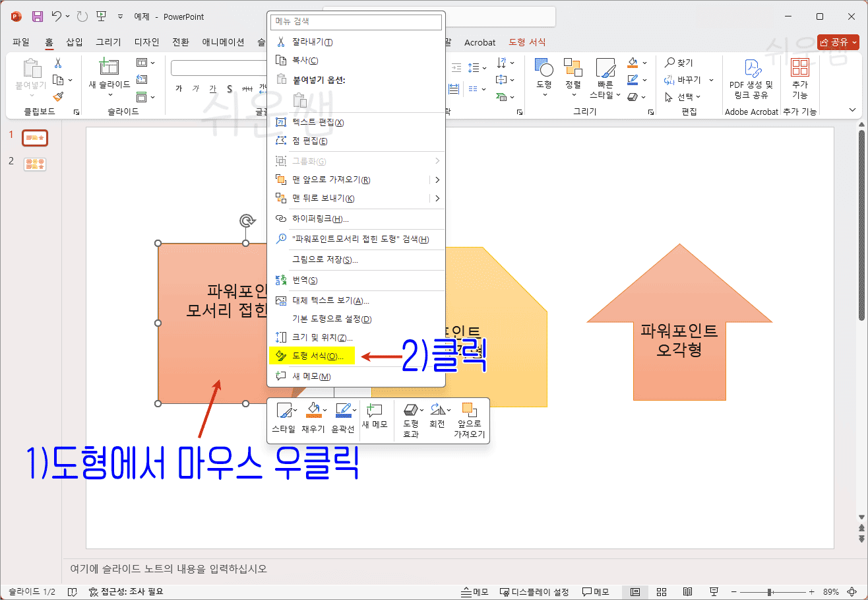Image resolution: width=868 pixels, height=600 pixels.
Task: Click the 찾기 (Find) icon
Action: click(x=677, y=62)
